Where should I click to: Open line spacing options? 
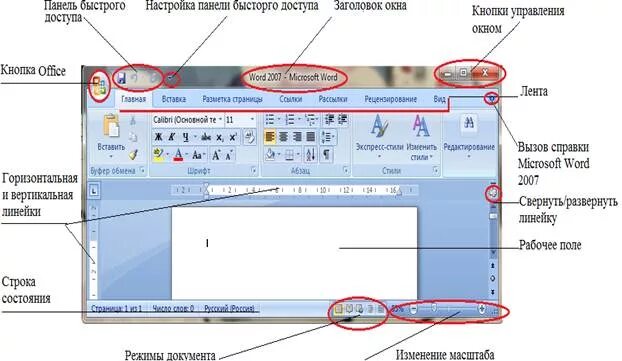click(x=328, y=137)
